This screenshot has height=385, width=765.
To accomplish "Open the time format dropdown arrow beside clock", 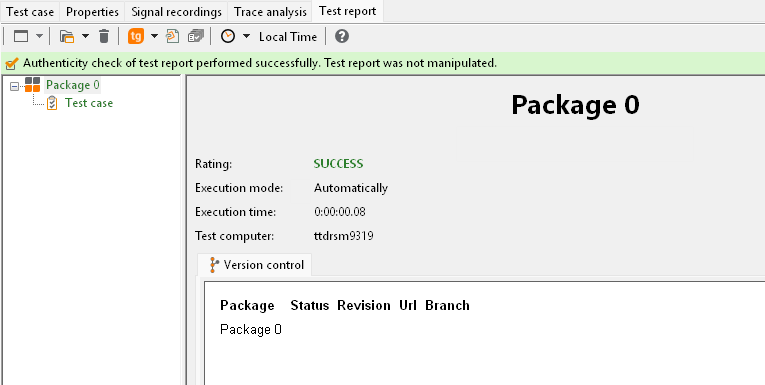I will [246, 37].
